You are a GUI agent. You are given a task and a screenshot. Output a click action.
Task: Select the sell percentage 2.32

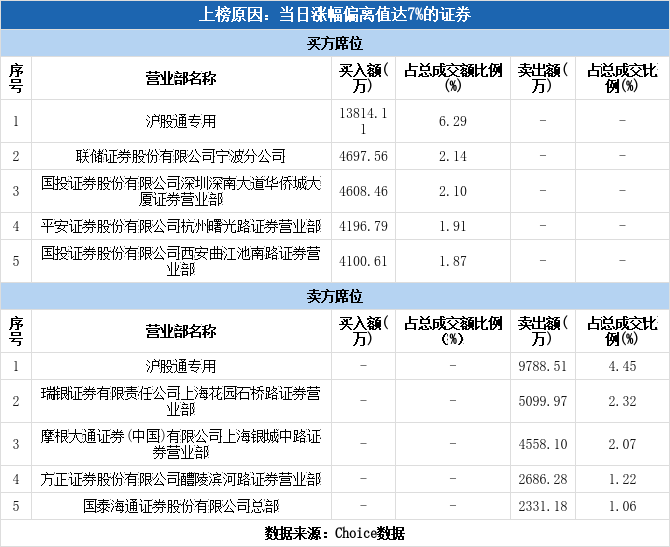623,401
